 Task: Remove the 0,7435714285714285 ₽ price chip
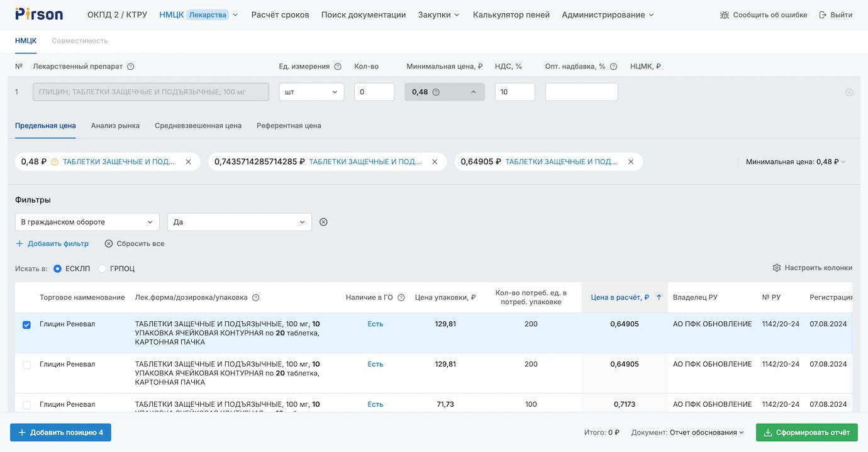coord(435,162)
